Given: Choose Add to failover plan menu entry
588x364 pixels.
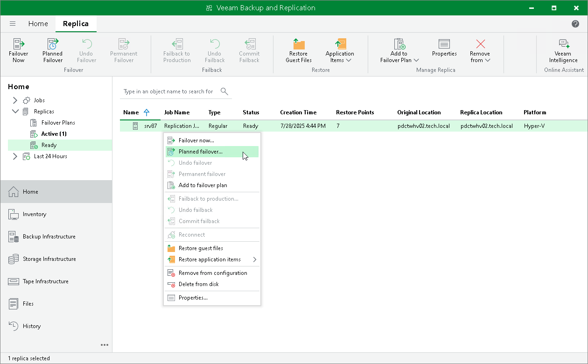Looking at the screenshot, I should click(x=212, y=185).
